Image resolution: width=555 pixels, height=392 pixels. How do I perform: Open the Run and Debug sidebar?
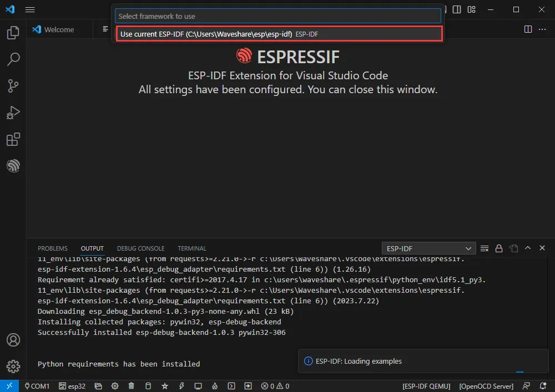pyautogui.click(x=13, y=113)
